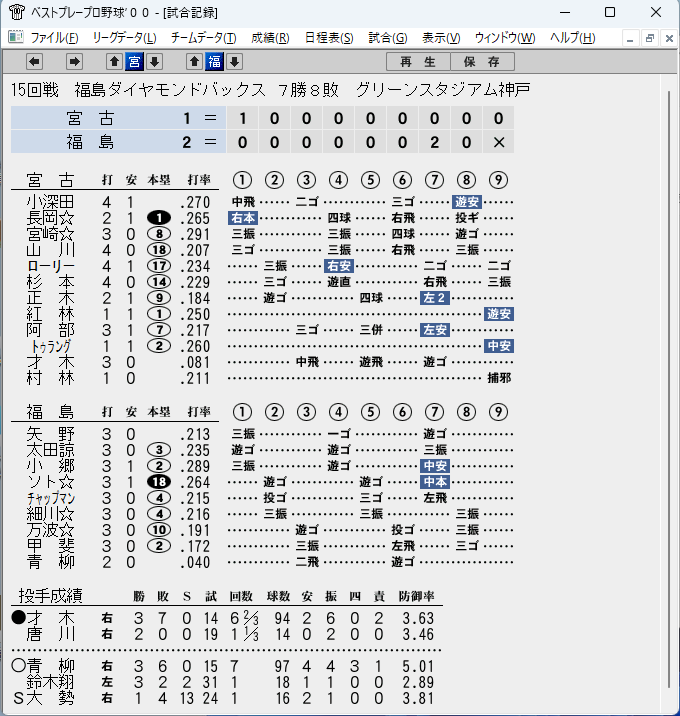Click 阿部's highlighted 左安 result

tap(435, 330)
